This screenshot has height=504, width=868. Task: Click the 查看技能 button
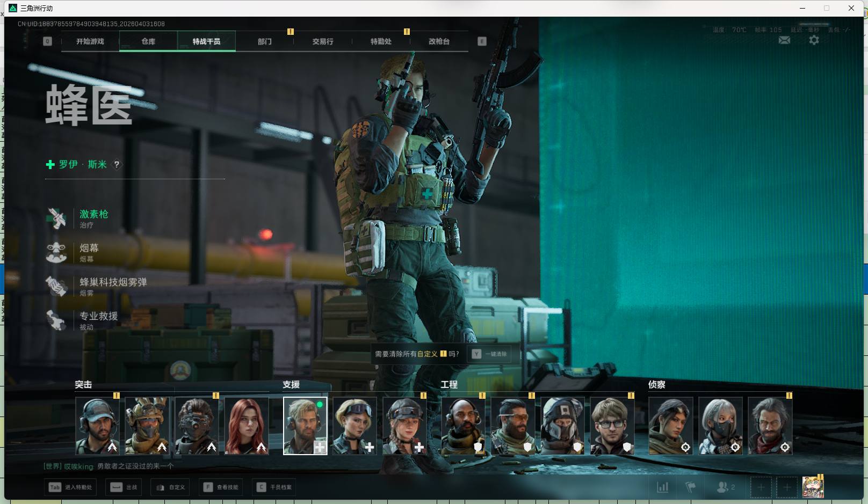pos(221,487)
